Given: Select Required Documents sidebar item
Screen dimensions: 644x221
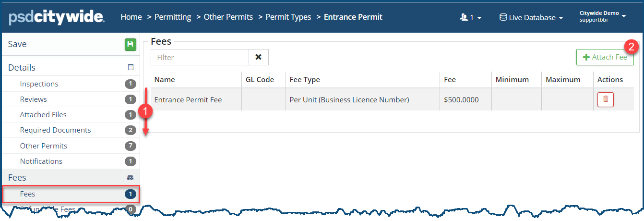Looking at the screenshot, I should [x=55, y=130].
